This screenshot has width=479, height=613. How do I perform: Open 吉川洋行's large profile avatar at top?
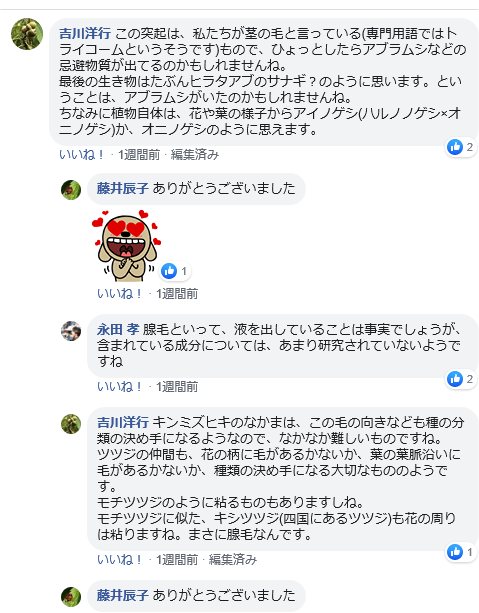(27, 34)
